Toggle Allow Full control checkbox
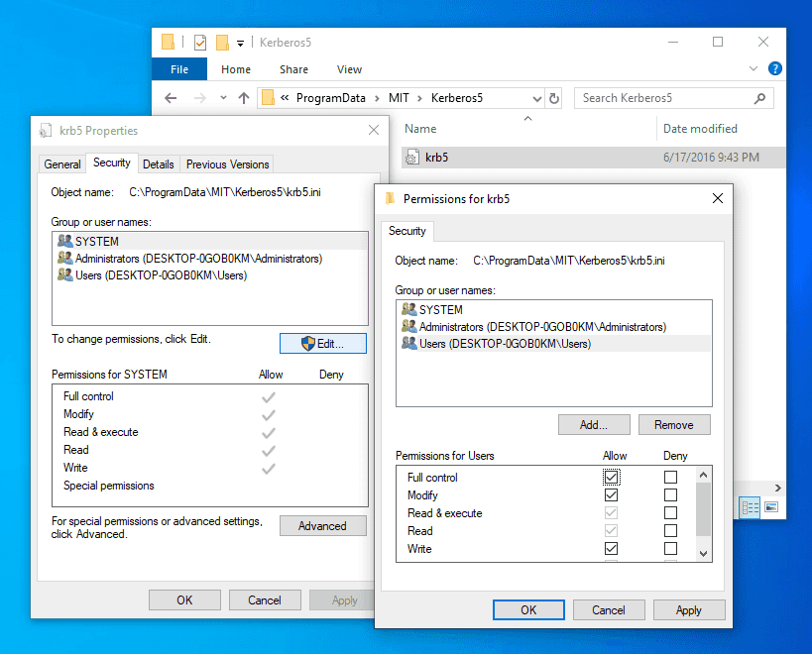 [x=611, y=477]
